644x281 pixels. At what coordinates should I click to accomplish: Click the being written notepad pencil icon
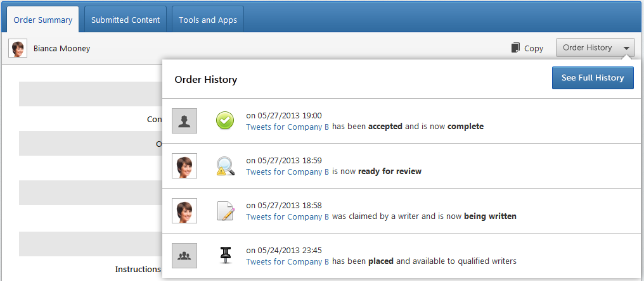click(x=225, y=211)
